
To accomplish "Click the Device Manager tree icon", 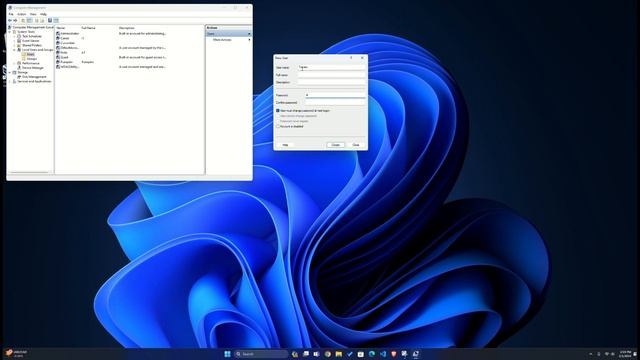I will pyautogui.click(x=19, y=68).
